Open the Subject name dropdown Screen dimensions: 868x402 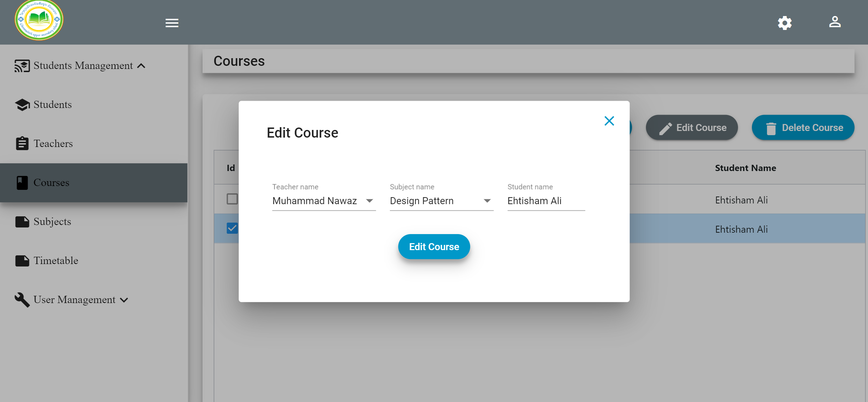point(442,201)
